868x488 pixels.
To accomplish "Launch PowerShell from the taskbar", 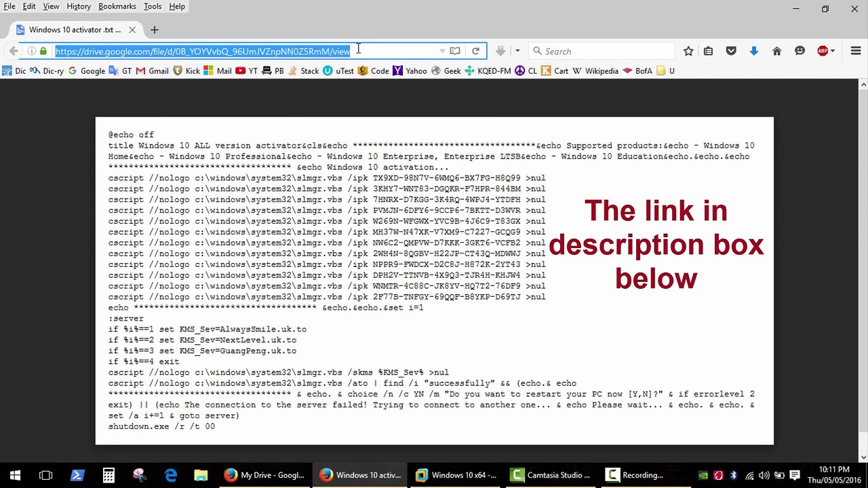I will click(77, 475).
